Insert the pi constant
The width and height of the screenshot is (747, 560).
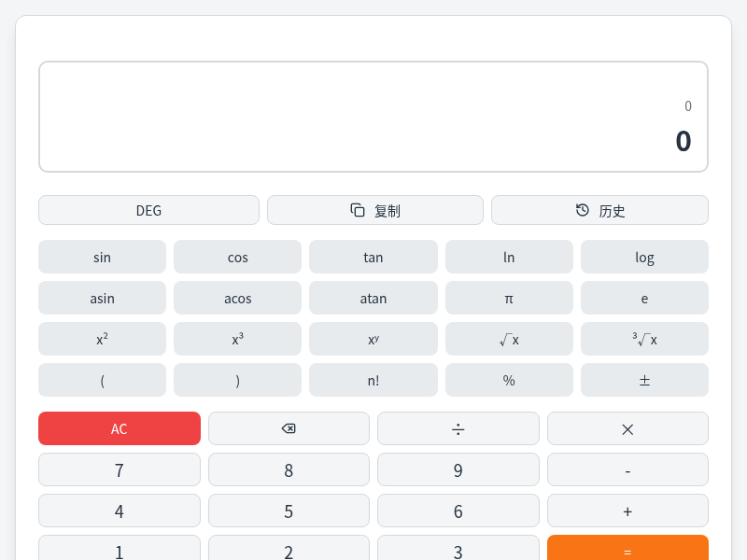(x=509, y=298)
